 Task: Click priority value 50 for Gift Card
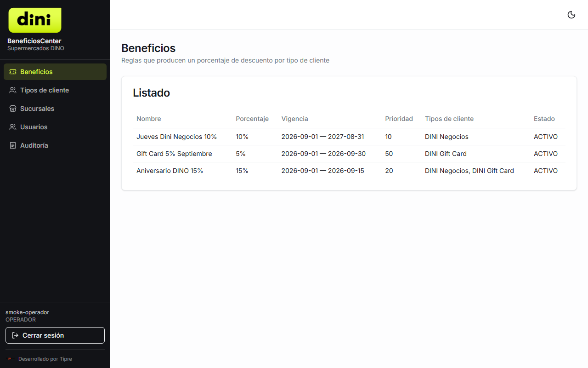389,154
